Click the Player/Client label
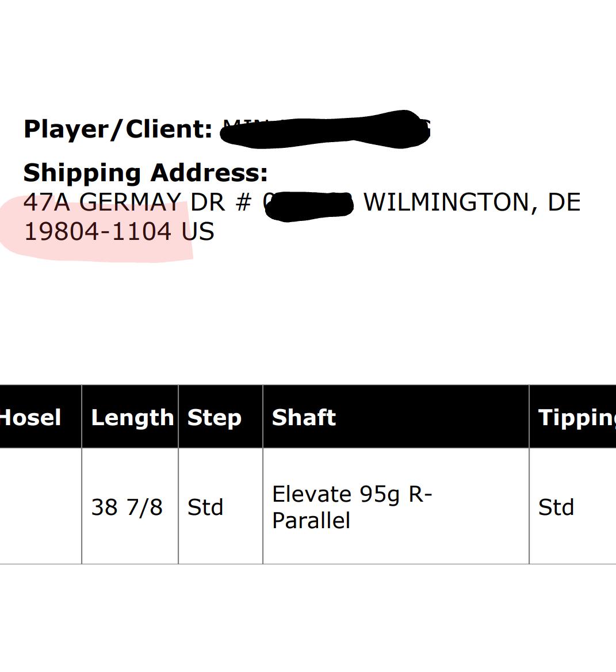 click(118, 129)
